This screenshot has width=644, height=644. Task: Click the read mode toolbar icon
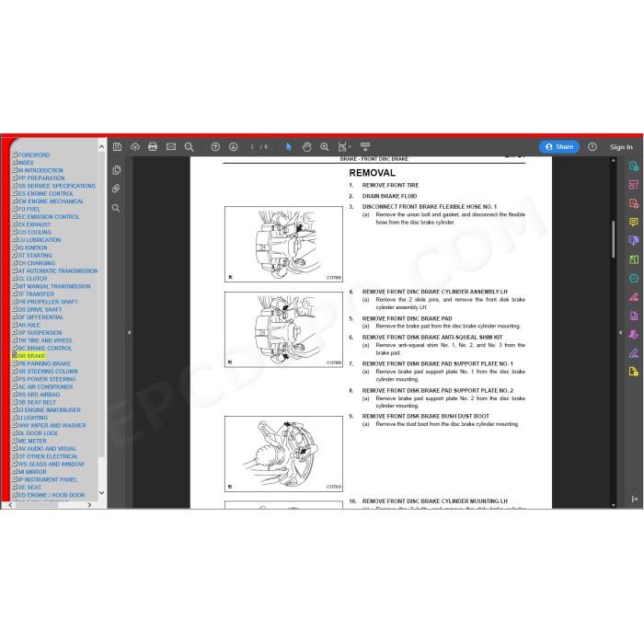[365, 146]
